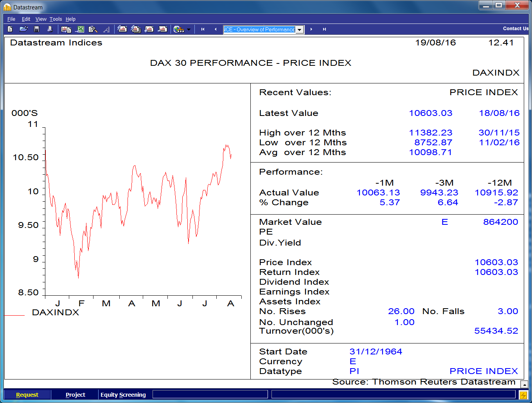The height and width of the screenshot is (403, 532).
Task: Click the first status bar input field
Action: click(210, 394)
